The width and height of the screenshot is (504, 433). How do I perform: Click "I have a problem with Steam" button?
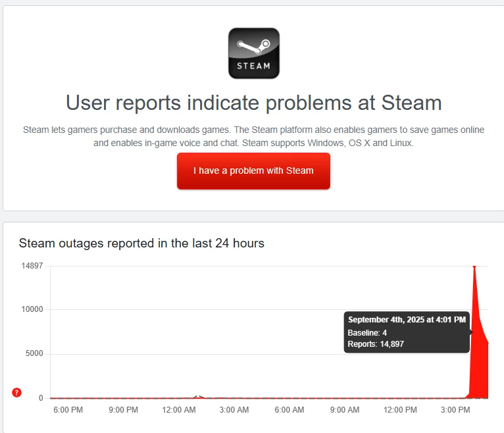click(x=253, y=171)
